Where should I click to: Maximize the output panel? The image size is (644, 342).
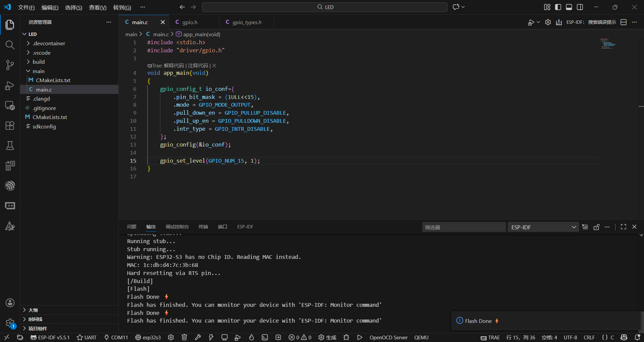[x=624, y=227]
